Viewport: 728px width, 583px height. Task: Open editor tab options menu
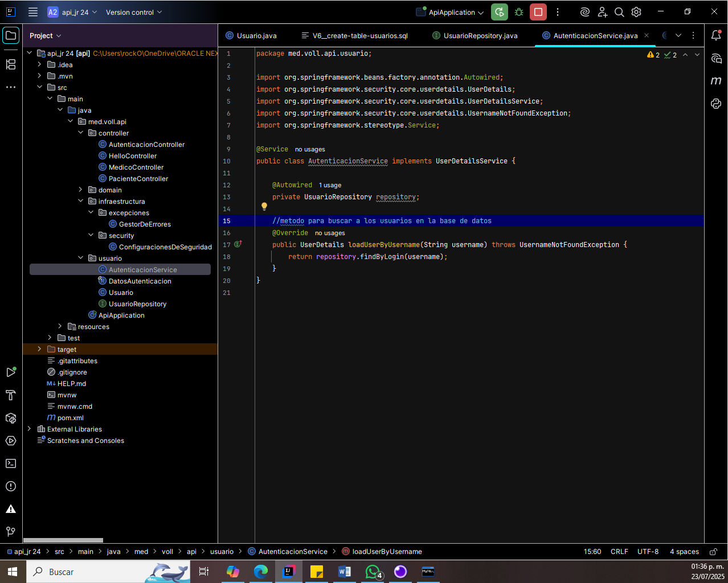[693, 35]
